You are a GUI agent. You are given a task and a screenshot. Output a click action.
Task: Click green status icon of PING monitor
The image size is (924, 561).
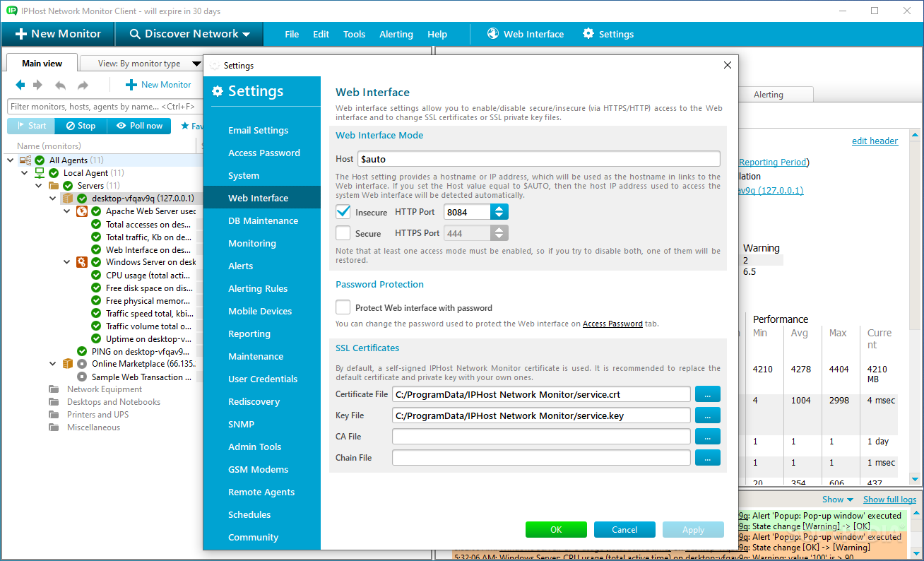coord(82,351)
